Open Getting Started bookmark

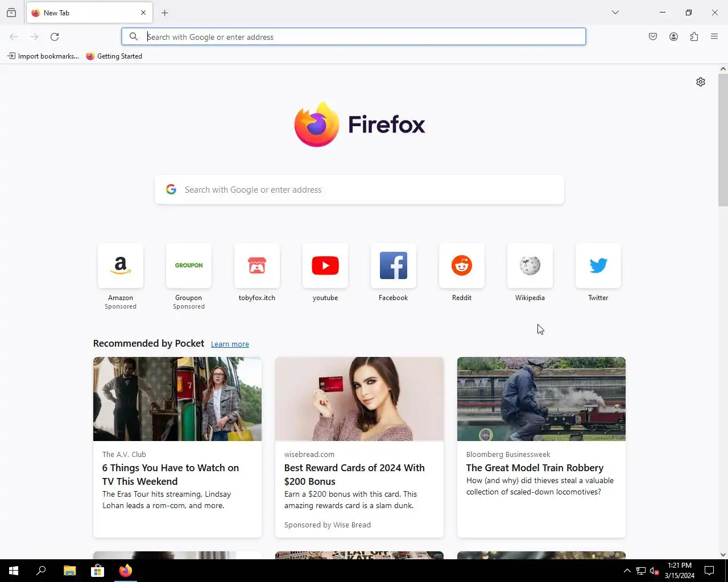[x=114, y=56]
